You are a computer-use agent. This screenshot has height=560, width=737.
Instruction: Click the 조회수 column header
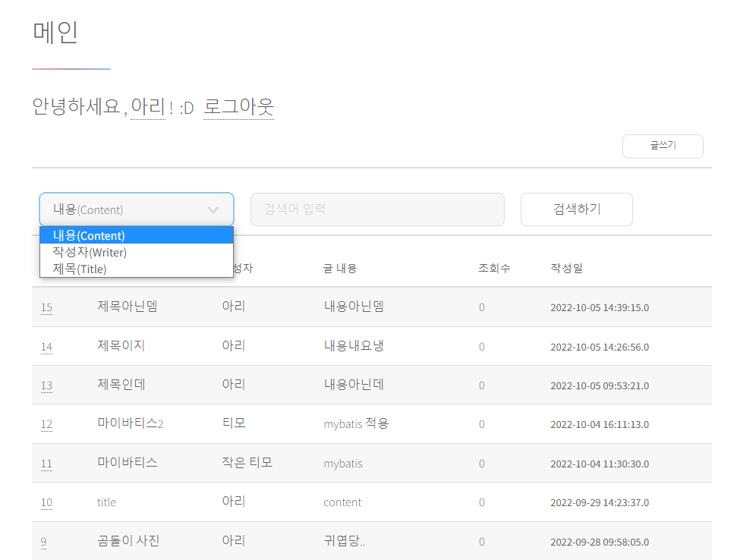point(494,269)
